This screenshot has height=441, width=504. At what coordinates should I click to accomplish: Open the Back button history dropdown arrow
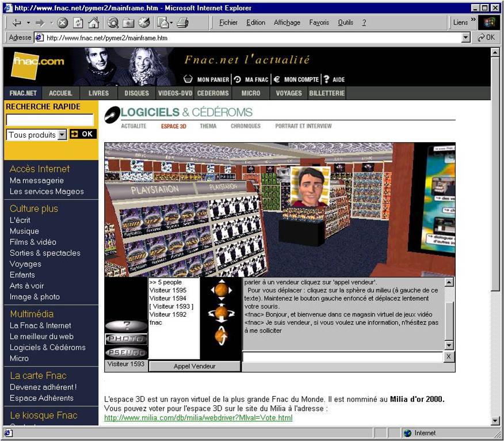28,23
